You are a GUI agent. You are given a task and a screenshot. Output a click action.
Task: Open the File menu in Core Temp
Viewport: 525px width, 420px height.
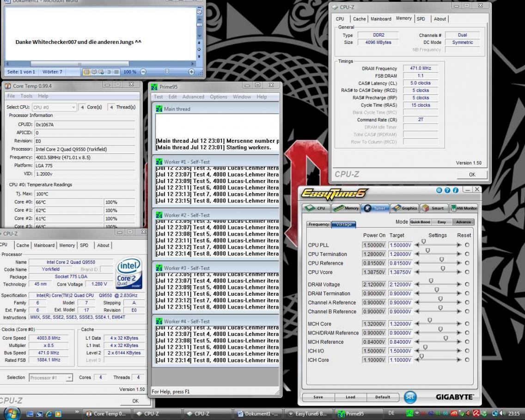point(11,96)
